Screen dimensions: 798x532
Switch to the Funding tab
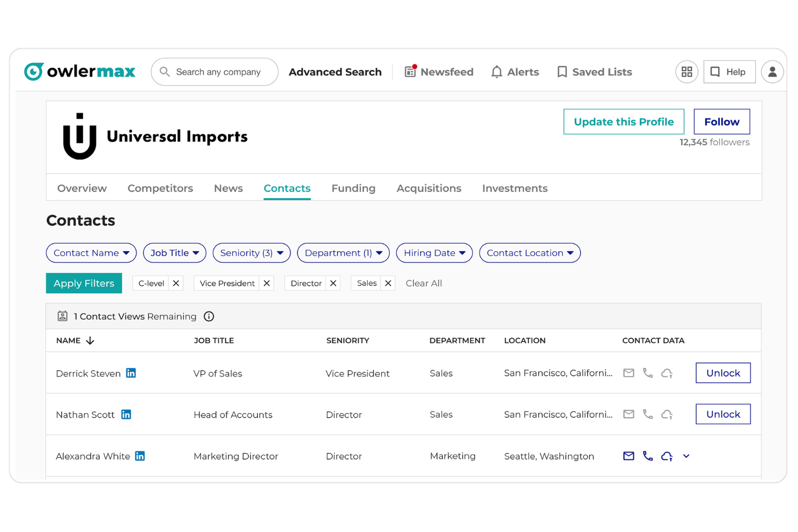click(x=353, y=188)
